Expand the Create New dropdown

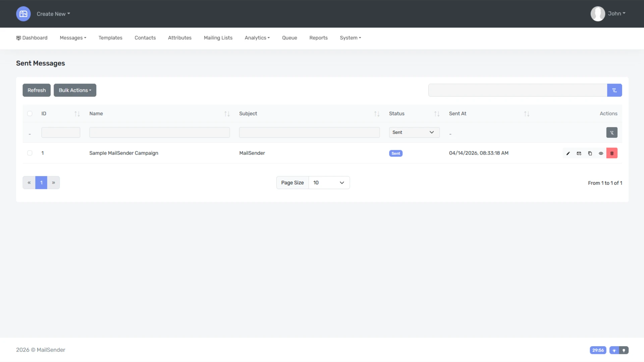tap(53, 14)
